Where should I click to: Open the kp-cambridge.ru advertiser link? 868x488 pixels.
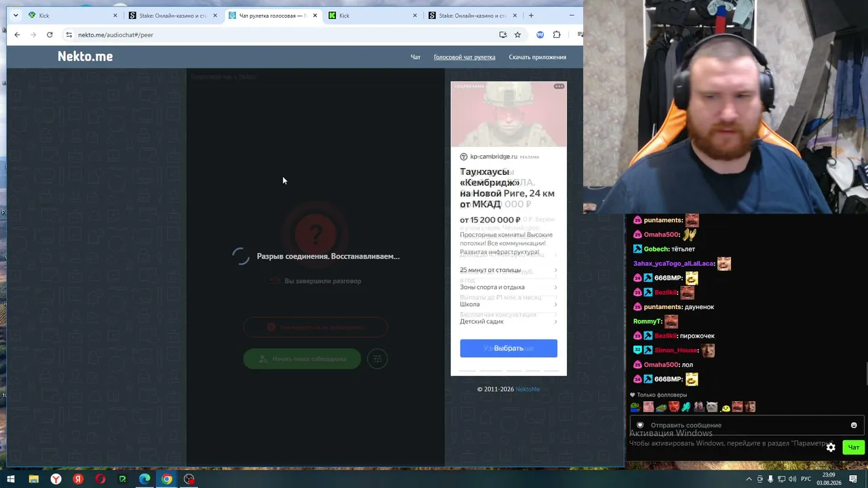pyautogui.click(x=494, y=157)
